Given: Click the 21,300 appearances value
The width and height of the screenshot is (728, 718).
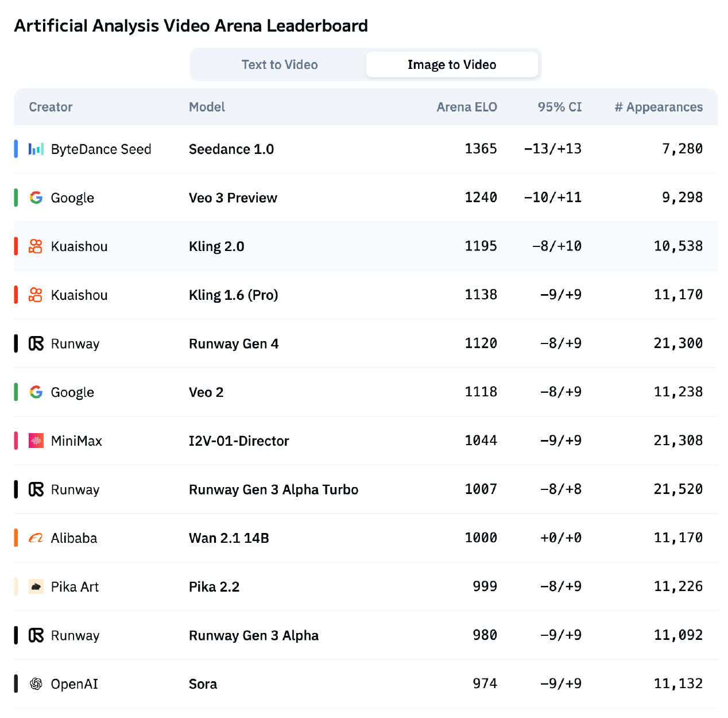Looking at the screenshot, I should [x=679, y=343].
